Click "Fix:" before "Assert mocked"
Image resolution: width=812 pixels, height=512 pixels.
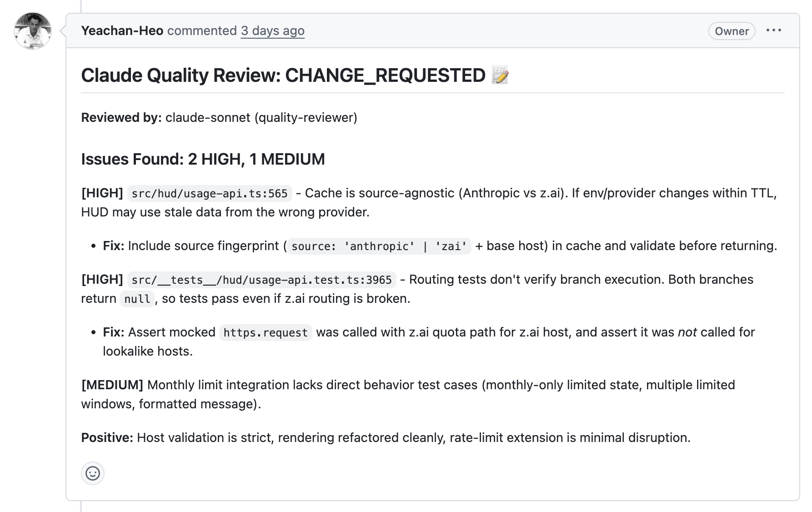[114, 332]
